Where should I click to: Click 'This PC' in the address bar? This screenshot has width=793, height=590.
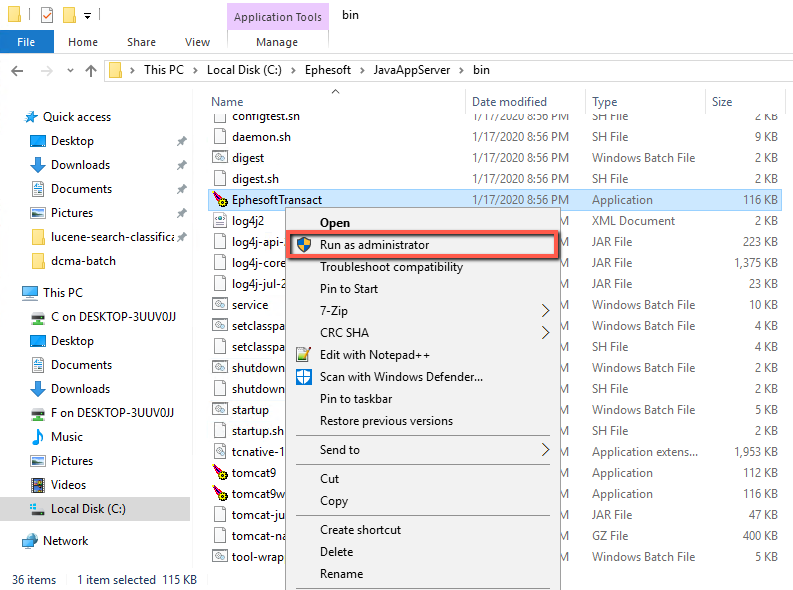[164, 70]
